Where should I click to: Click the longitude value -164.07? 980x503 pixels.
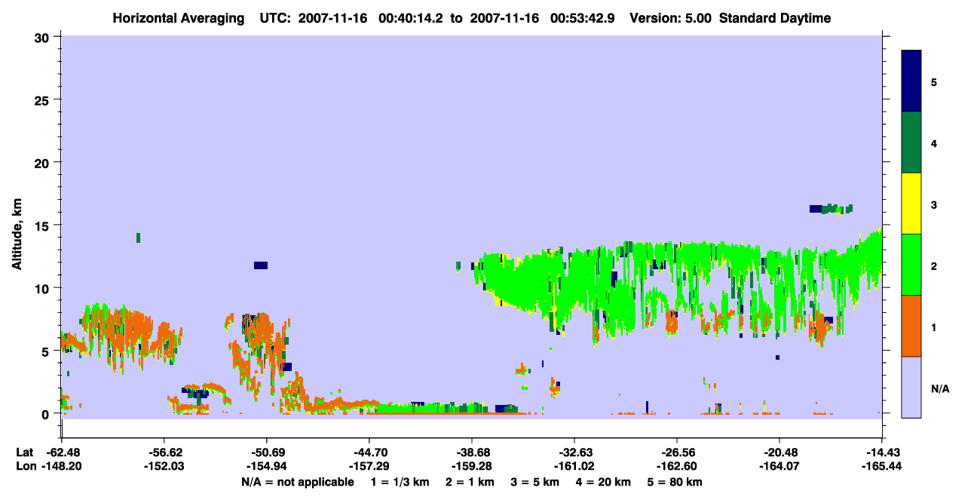point(779,466)
